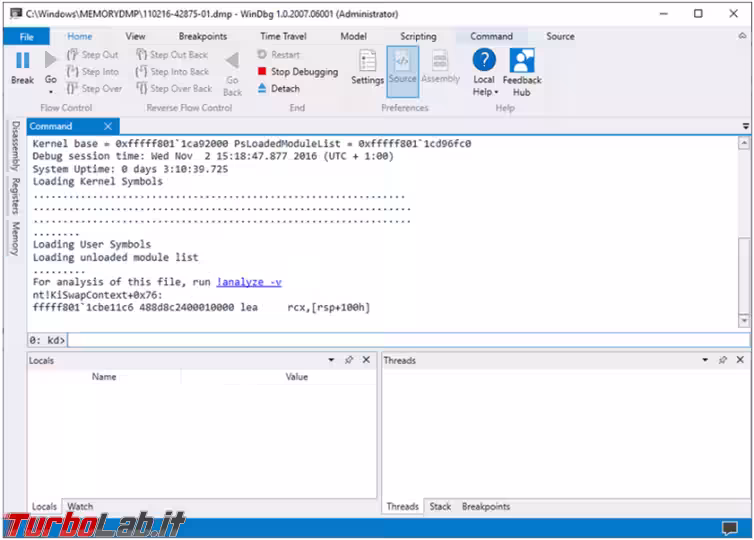Click the nt!KiSwapContext+0x76 output line
Image resolution: width=754 pixels, height=540 pixels.
coord(97,295)
